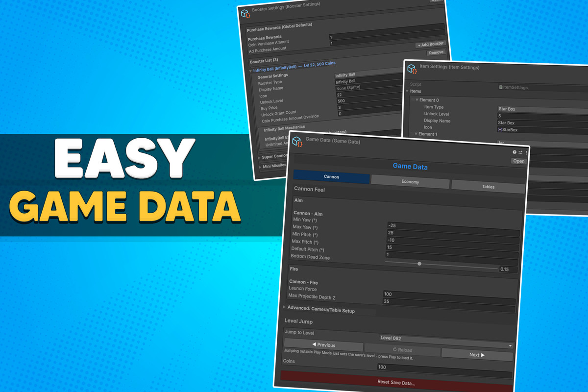Viewport: 588px width, 392px height.
Task: Click the 'Booster List (3)' heading
Action: pos(264,62)
